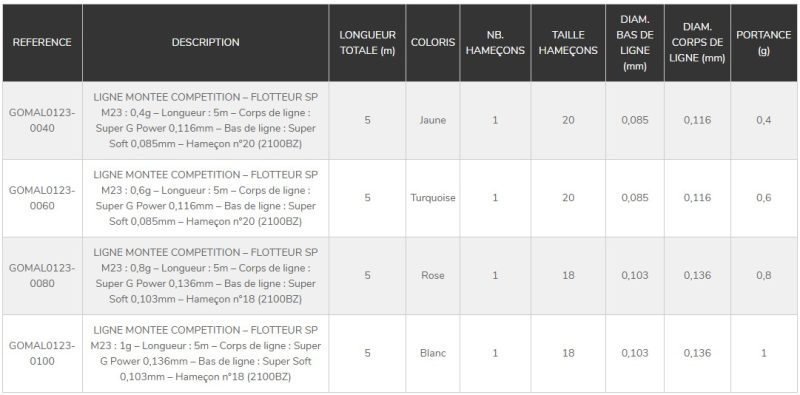Click the DESCRIPTION column header
The width and height of the screenshot is (800, 395).
[x=206, y=42]
